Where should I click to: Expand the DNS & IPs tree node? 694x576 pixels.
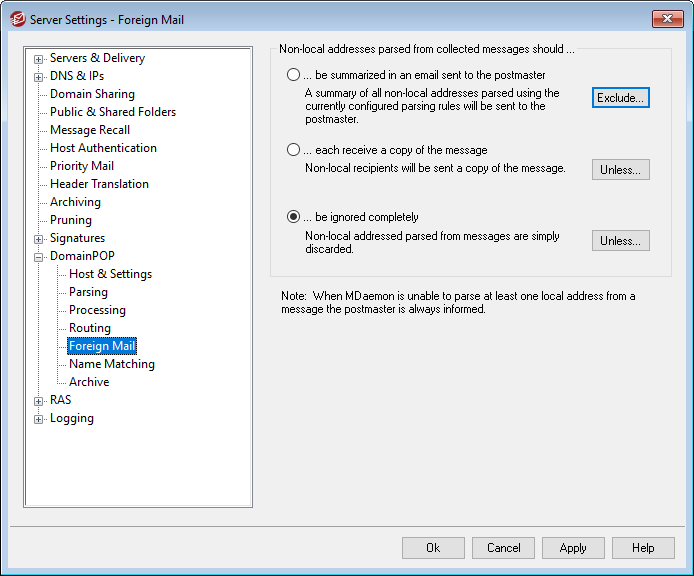tap(38, 77)
